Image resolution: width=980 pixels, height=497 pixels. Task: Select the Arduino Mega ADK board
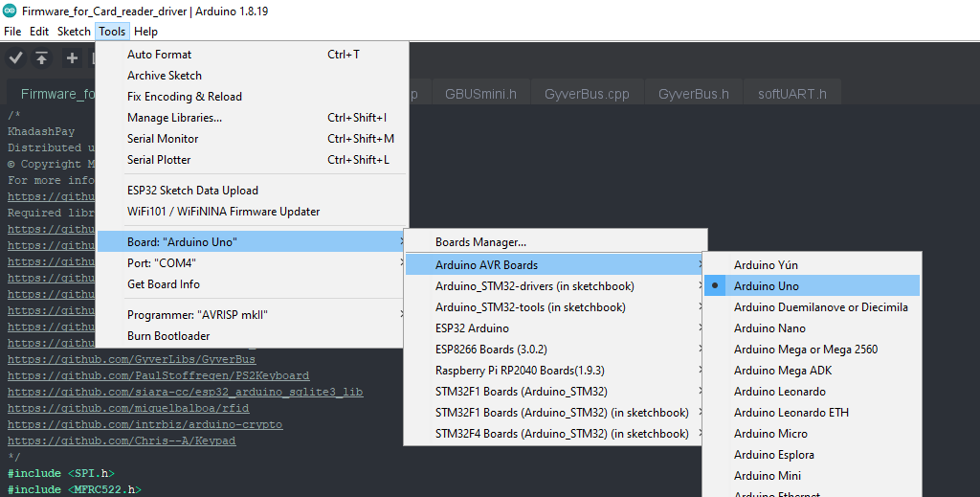812,370
